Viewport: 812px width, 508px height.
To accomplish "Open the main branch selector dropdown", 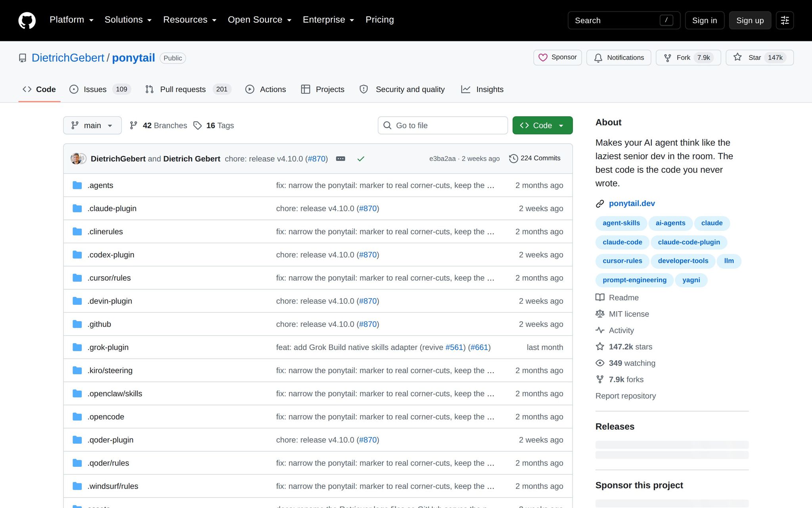I will 92,125.
